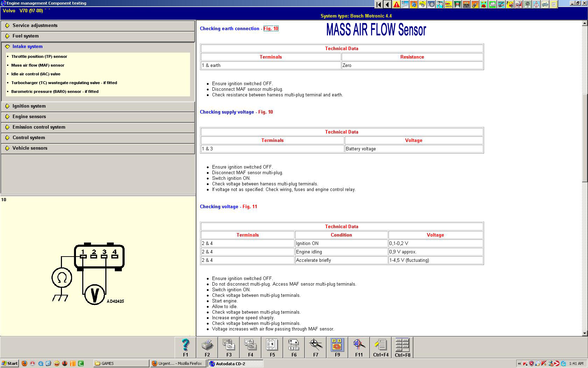Expand the Control system section
588x368 pixels.
click(98, 138)
